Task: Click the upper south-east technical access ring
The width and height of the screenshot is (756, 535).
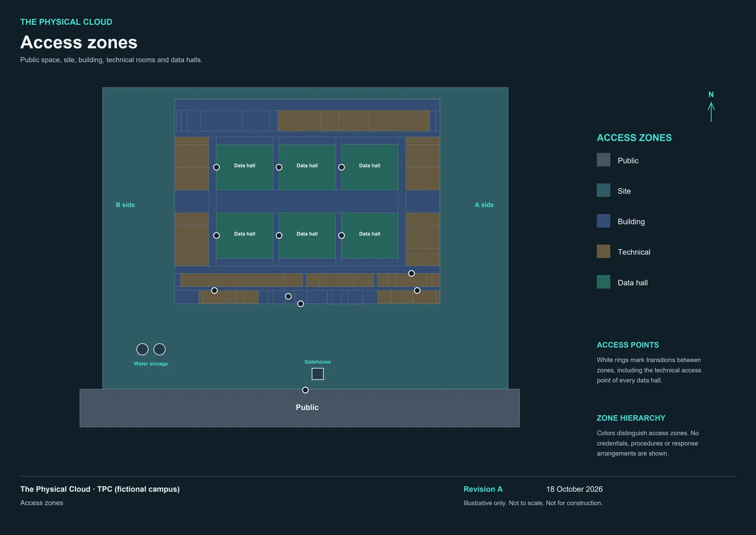Action: [x=411, y=273]
